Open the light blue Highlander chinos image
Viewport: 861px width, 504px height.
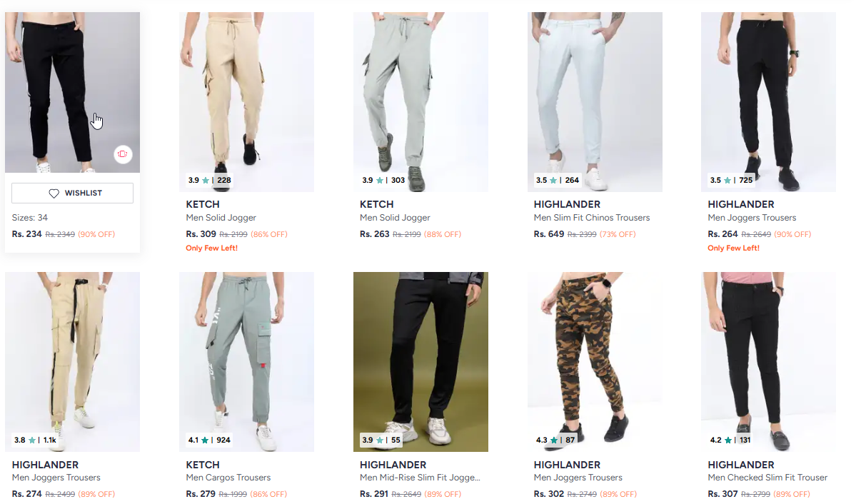pos(595,102)
